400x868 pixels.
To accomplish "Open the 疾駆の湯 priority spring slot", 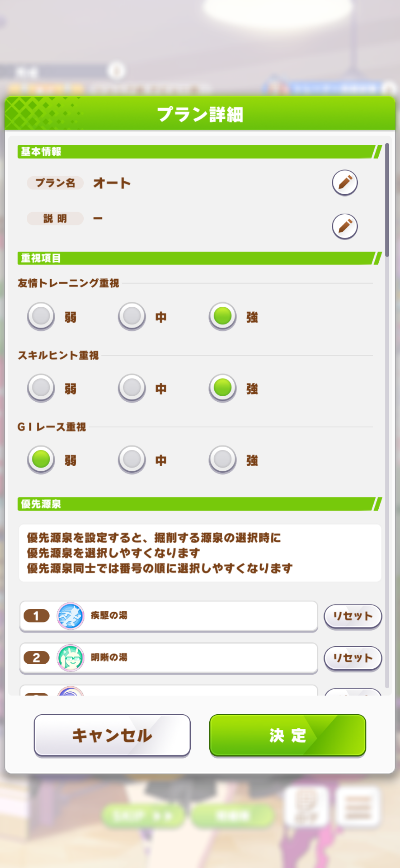I will [x=204, y=616].
